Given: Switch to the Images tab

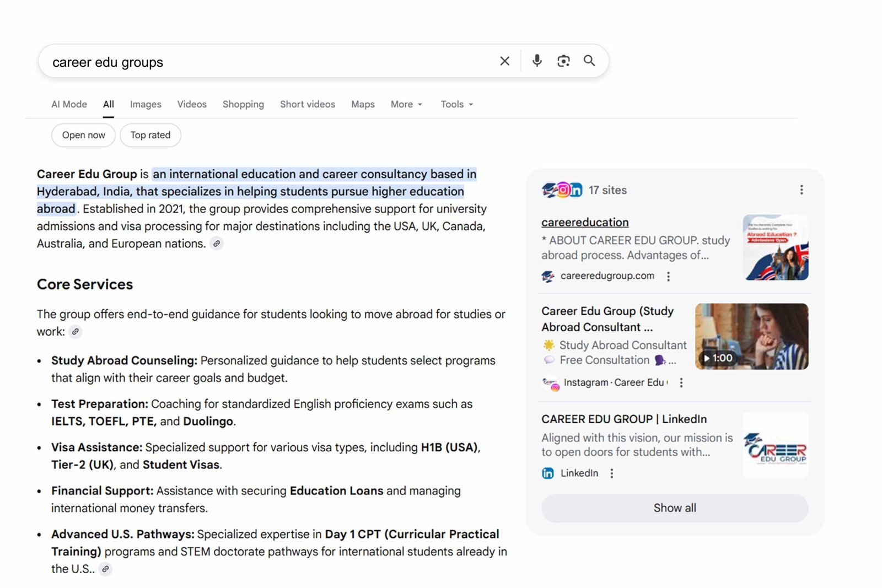Looking at the screenshot, I should tap(146, 105).
